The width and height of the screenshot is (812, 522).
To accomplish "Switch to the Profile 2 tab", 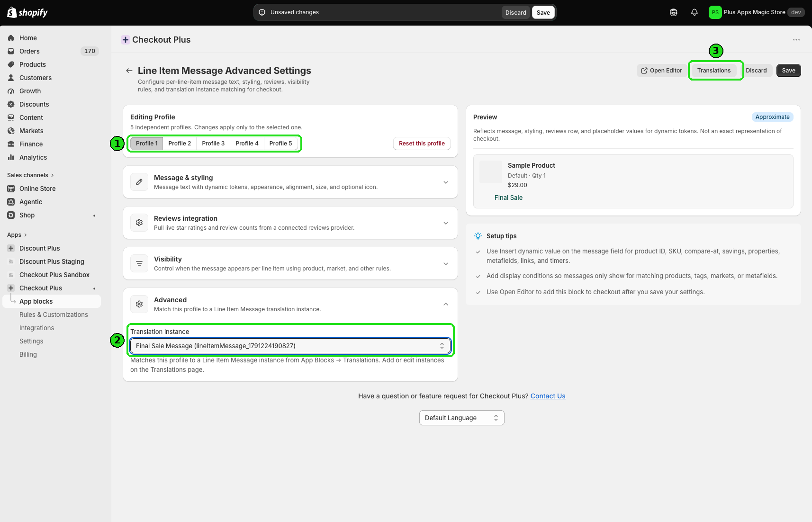I will [x=180, y=144].
